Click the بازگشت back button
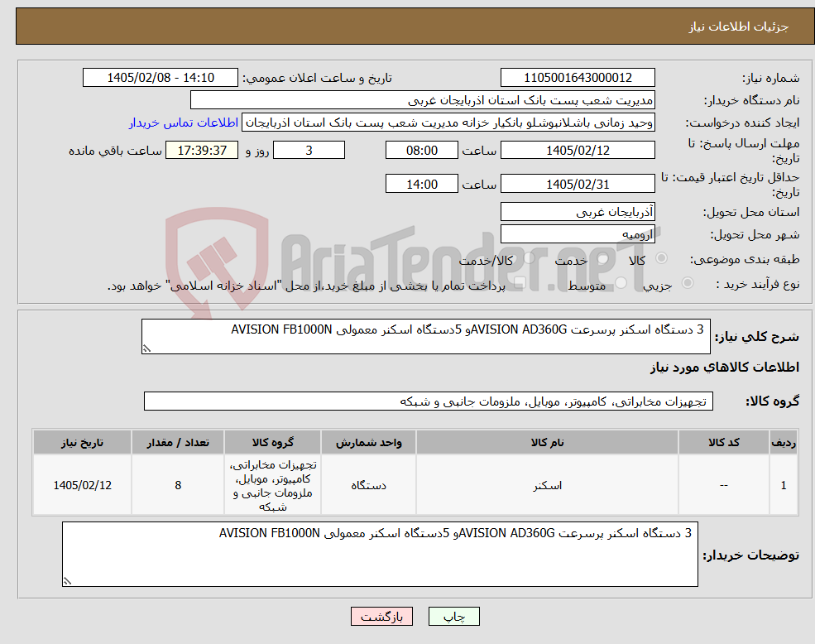 click(x=381, y=617)
